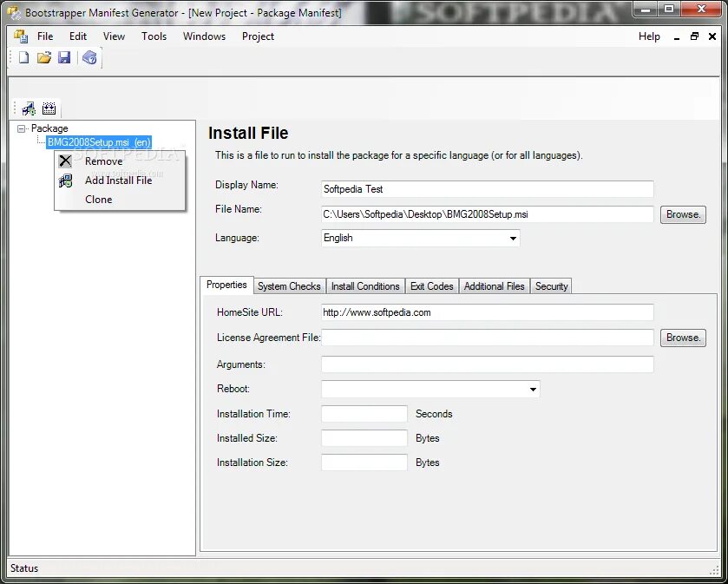Switch to the System Checks tab
This screenshot has width=728, height=584.
coord(289,286)
